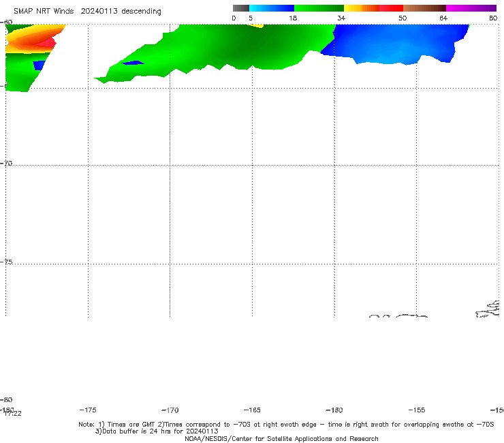Click the latitude label '-80'
The image size is (504, 443).
click(6, 399)
